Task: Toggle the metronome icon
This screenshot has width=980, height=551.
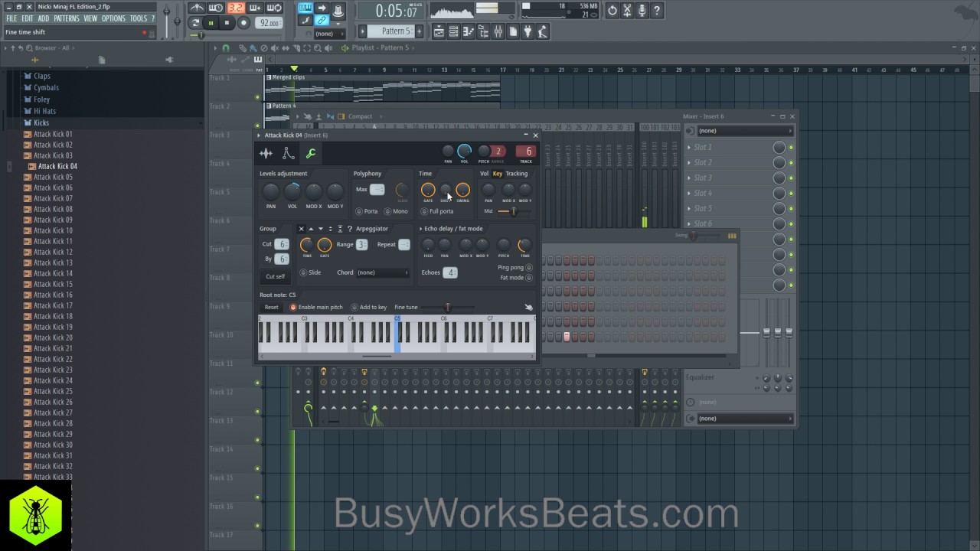Action: [x=197, y=8]
